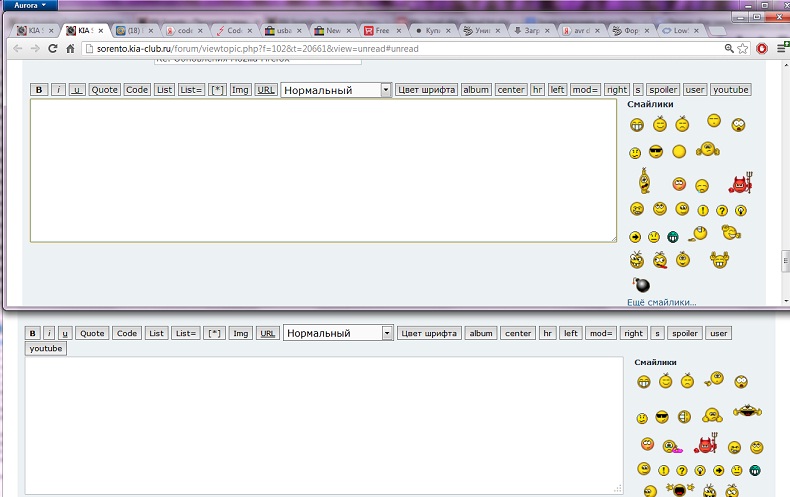Switch to the 'Купи' browser tab
This screenshot has height=497, width=790.
432,30
